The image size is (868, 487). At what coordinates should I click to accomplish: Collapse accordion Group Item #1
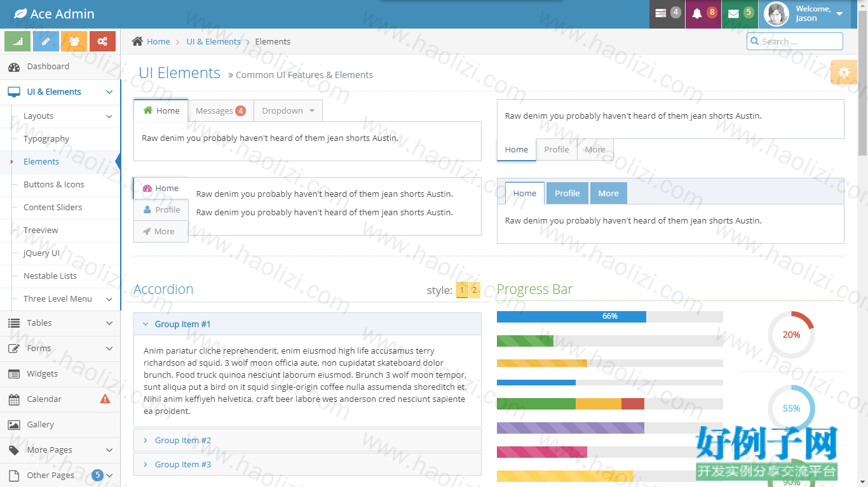pyautogui.click(x=307, y=324)
